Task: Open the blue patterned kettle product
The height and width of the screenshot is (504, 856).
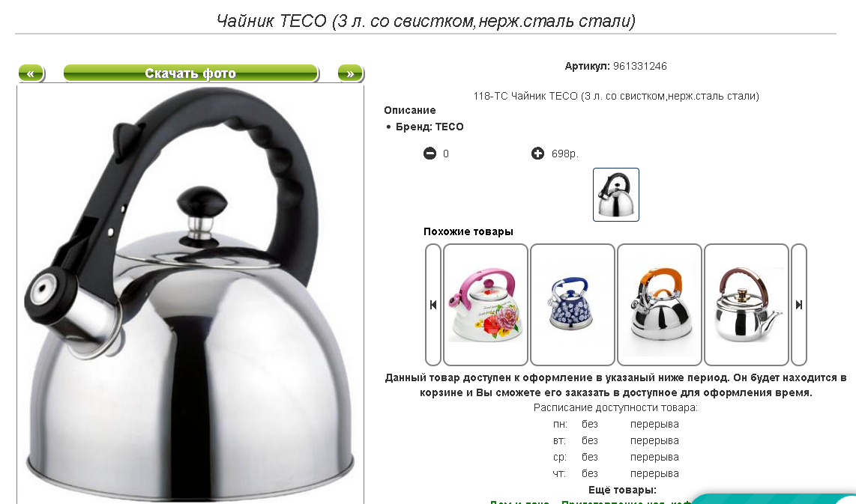Action: 572,304
